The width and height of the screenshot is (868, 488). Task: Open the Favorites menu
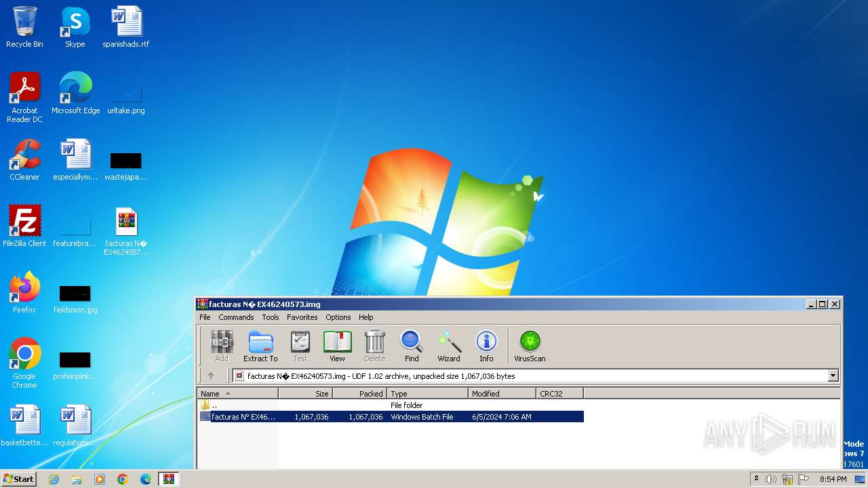click(302, 317)
